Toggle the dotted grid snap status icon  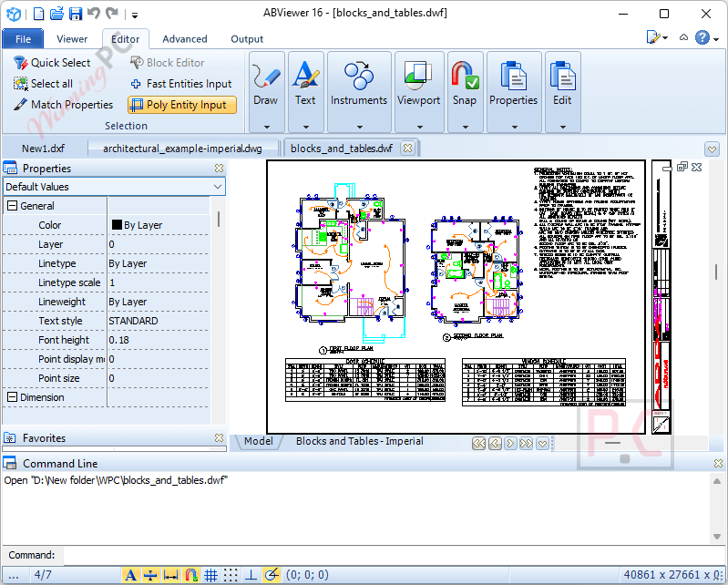coord(231,575)
